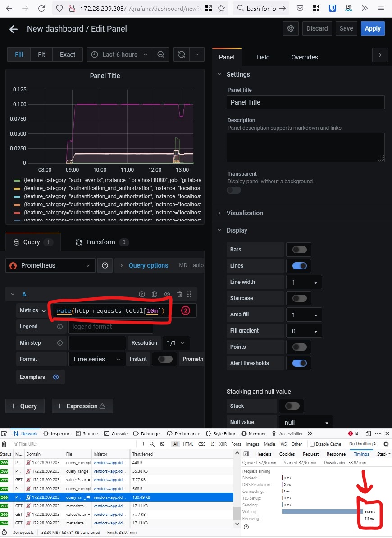
Task: Open the Transform tab
Action: pos(102,242)
